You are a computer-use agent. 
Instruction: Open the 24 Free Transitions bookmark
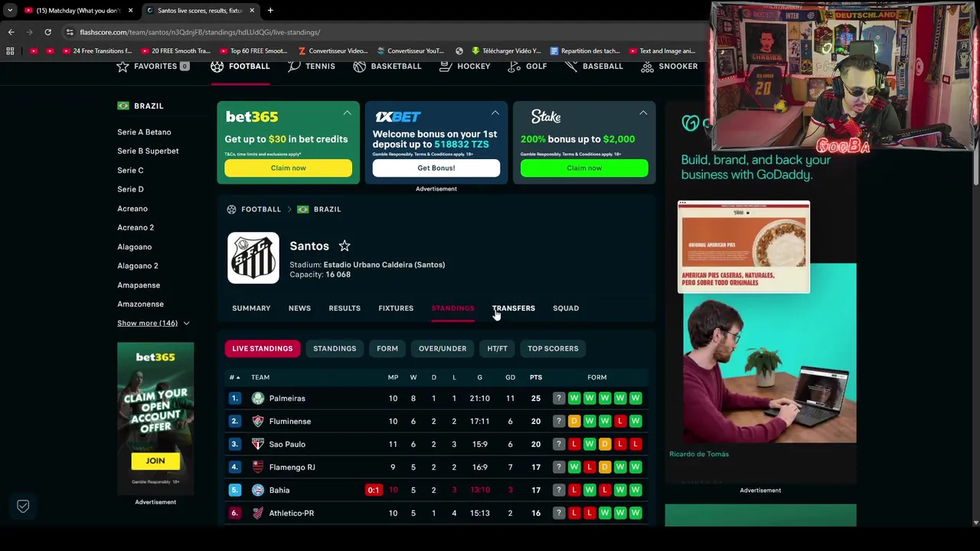pos(97,51)
